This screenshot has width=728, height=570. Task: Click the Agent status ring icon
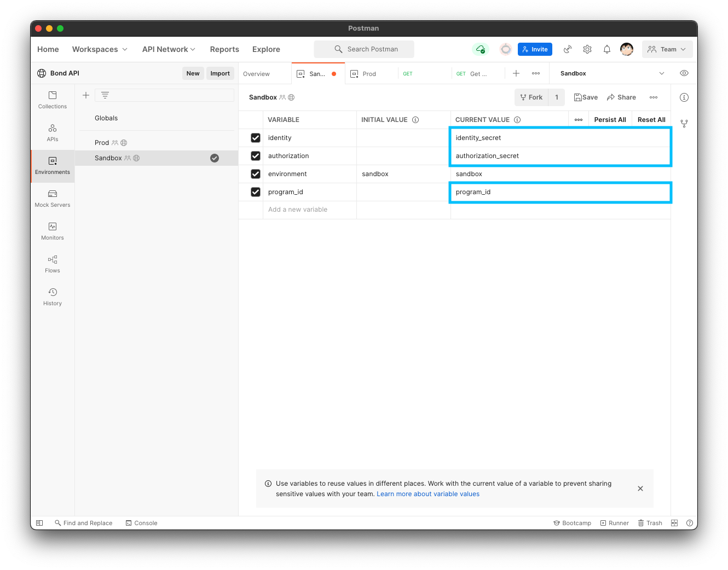(506, 49)
